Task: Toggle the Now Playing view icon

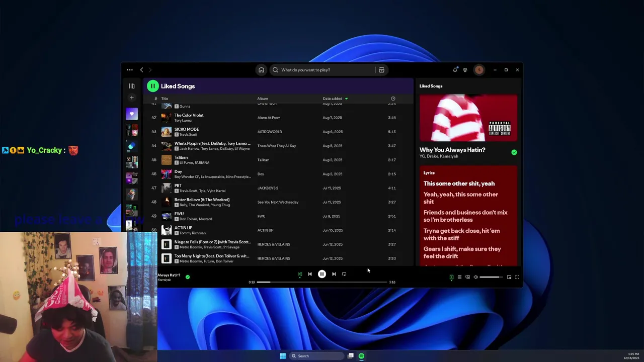Action: point(451,277)
